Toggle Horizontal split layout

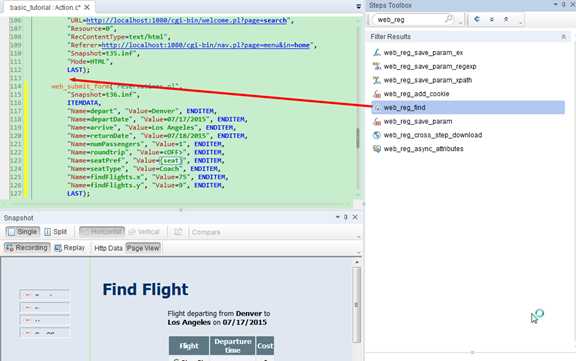[x=102, y=232]
